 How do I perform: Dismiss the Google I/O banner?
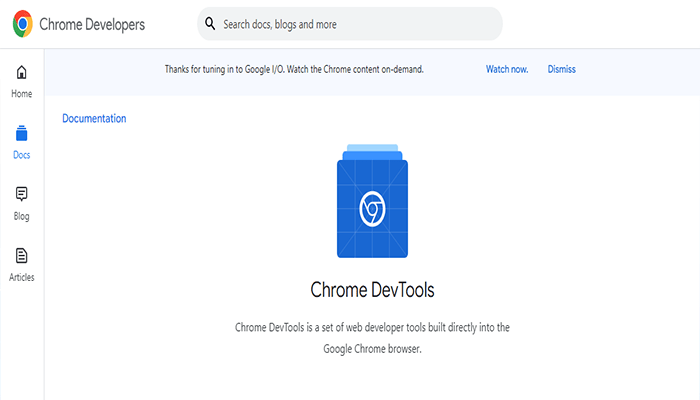(562, 69)
